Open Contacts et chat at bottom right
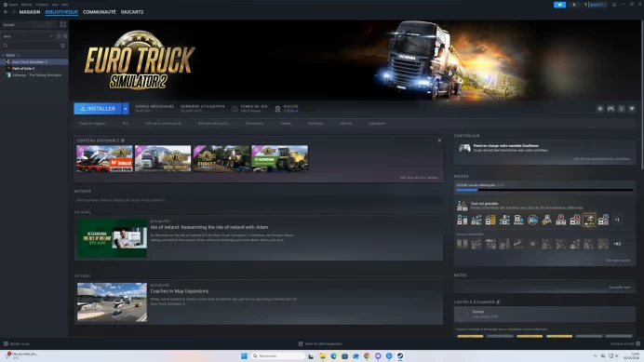644x362 pixels. [624, 344]
